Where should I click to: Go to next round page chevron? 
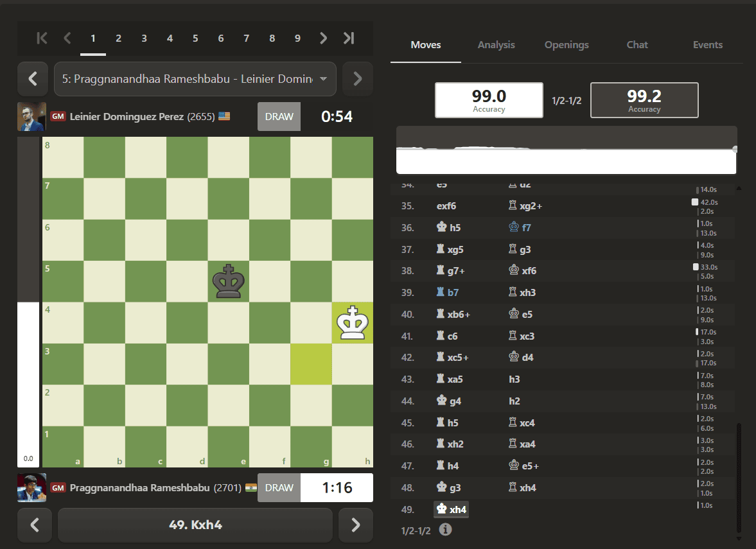[324, 38]
